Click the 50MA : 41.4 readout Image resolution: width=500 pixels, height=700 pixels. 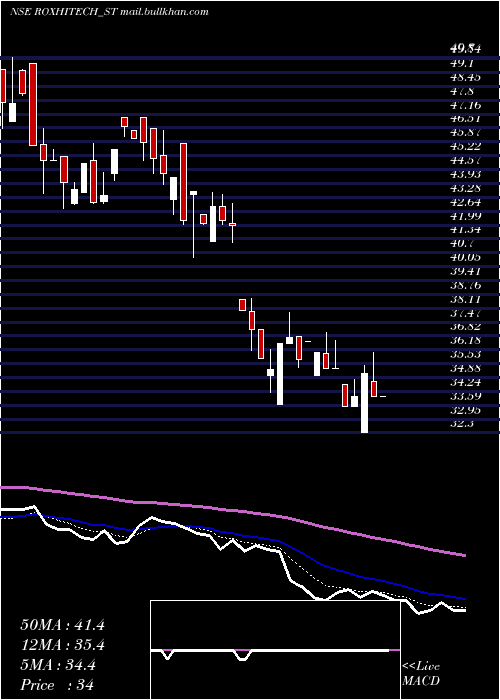tap(62, 625)
